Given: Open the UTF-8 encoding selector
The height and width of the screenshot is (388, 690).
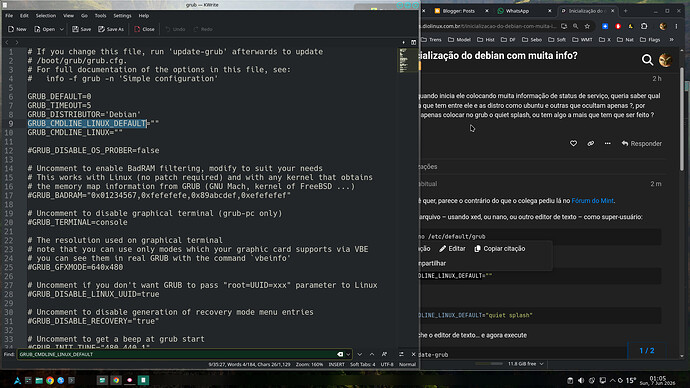Looking at the screenshot, I should click(x=387, y=364).
